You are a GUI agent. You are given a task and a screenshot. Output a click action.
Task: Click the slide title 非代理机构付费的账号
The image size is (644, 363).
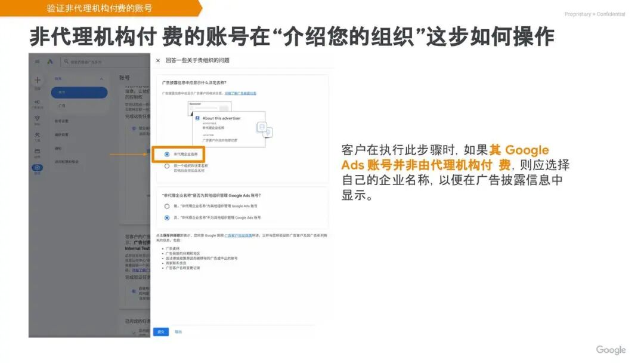pyautogui.click(x=292, y=36)
